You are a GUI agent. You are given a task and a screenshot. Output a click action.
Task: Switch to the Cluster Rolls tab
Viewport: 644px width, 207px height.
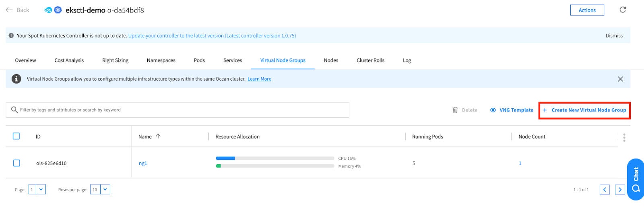[x=370, y=60]
